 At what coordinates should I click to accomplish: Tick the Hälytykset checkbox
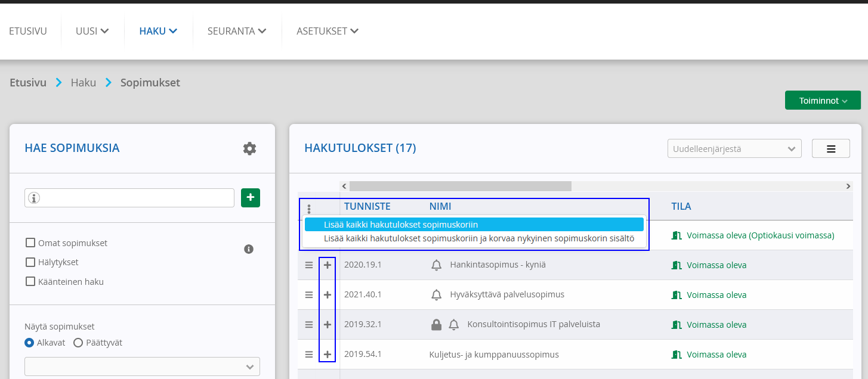(x=30, y=262)
